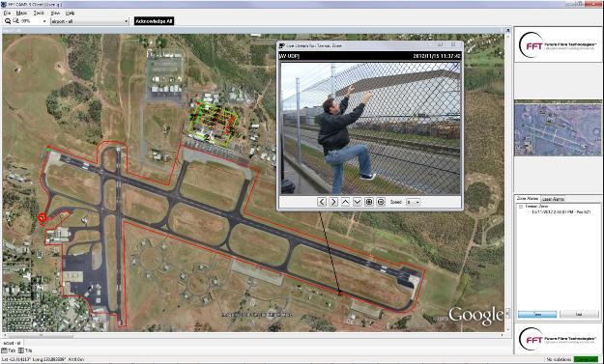
Task: Pan camera left with left arrow
Action: pyautogui.click(x=322, y=202)
